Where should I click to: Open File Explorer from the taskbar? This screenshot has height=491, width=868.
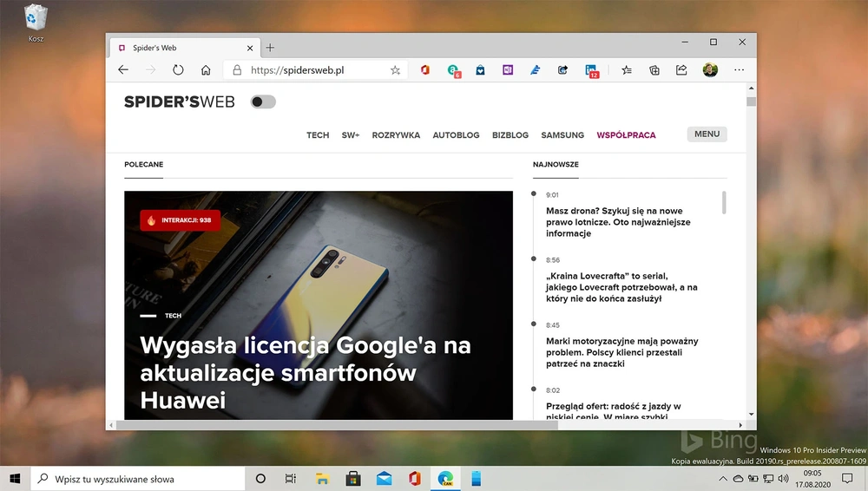322,479
